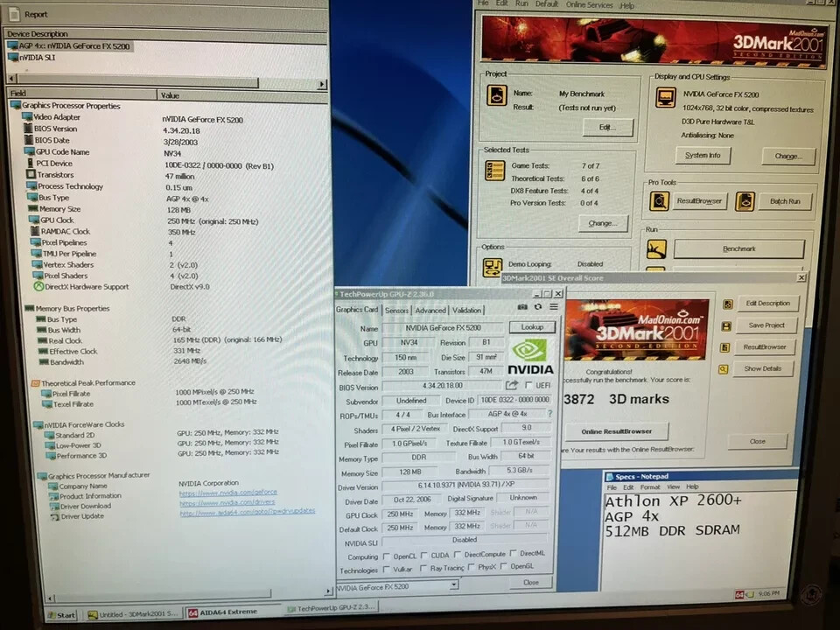This screenshot has height=630, width=840.
Task: Click the Show Details button
Action: coord(762,368)
